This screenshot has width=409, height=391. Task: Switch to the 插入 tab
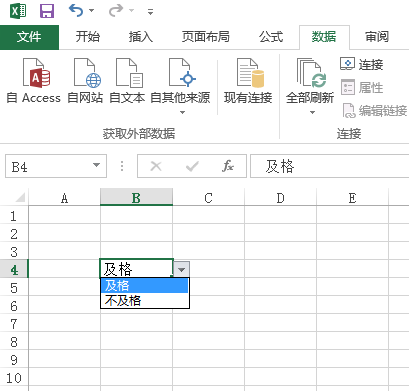[141, 36]
